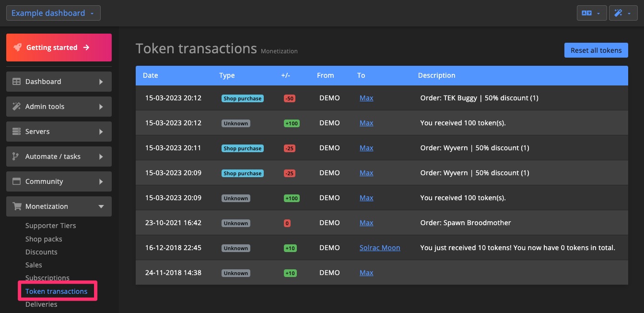Open the Example dashboard dropdown
The width and height of the screenshot is (644, 313).
click(x=53, y=13)
